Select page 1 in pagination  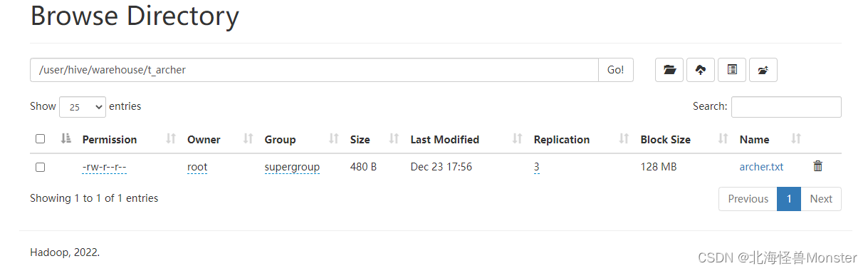[x=789, y=199]
